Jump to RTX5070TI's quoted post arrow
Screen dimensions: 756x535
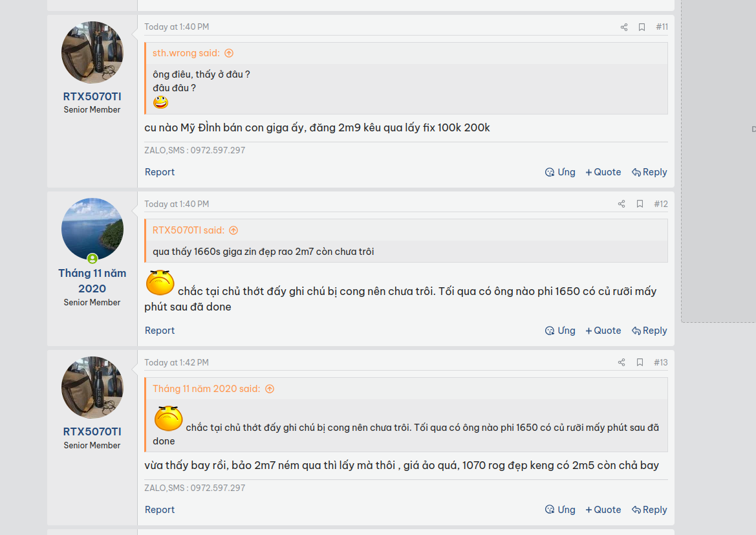point(233,230)
